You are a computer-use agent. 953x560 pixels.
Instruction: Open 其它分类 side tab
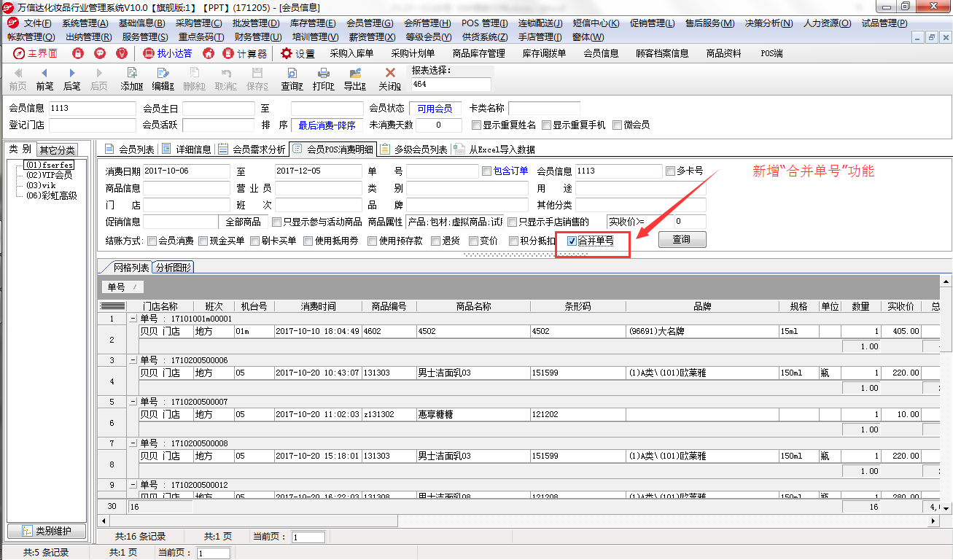click(x=58, y=150)
